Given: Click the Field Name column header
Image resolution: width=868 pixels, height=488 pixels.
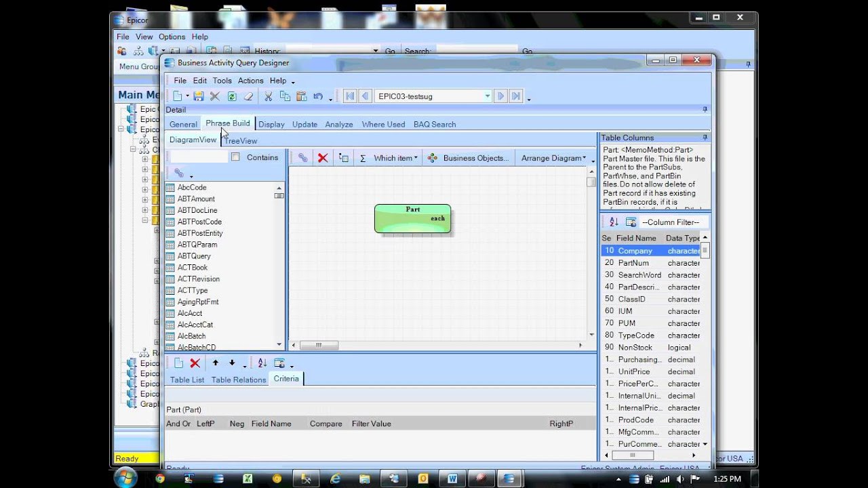Looking at the screenshot, I should [636, 238].
